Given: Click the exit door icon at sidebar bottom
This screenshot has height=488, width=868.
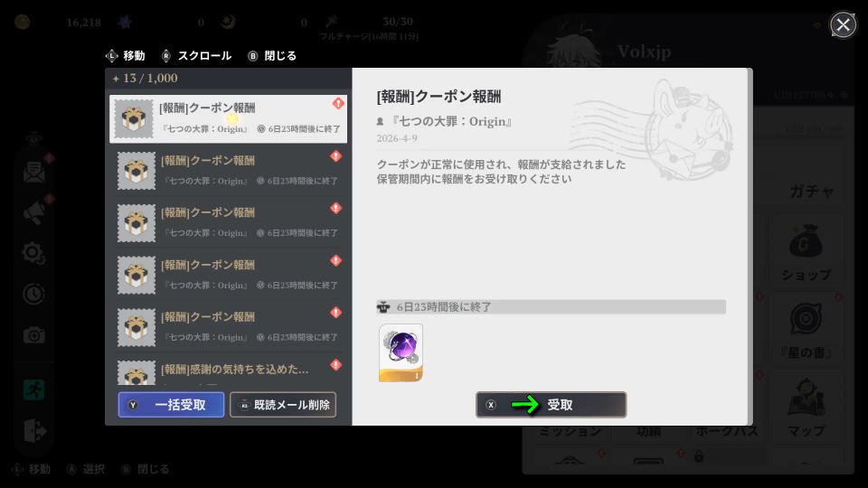Looking at the screenshot, I should click(x=34, y=431).
